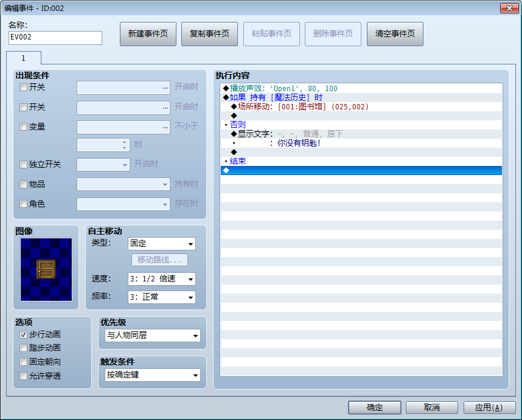Viewport: 522px width, 420px height.
Task: Click the 名称 field containing EV002
Action: 55,38
